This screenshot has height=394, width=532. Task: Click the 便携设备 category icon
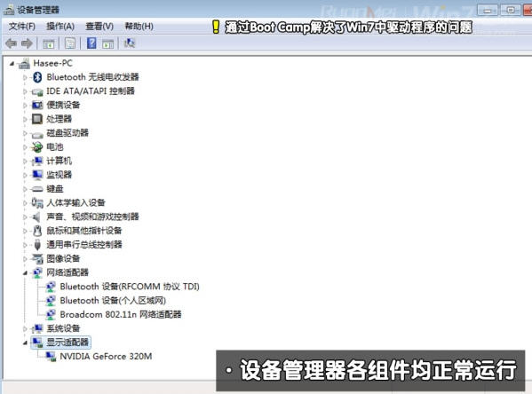point(37,105)
